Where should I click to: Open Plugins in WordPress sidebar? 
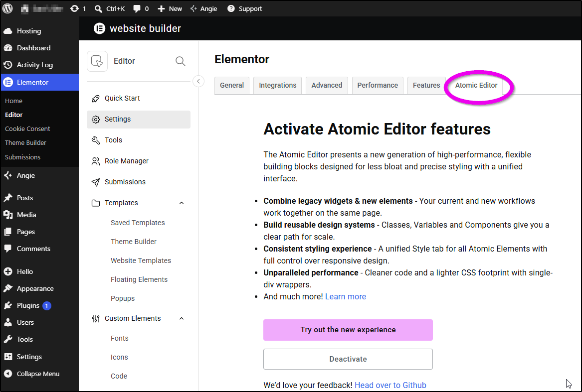[x=39, y=306]
